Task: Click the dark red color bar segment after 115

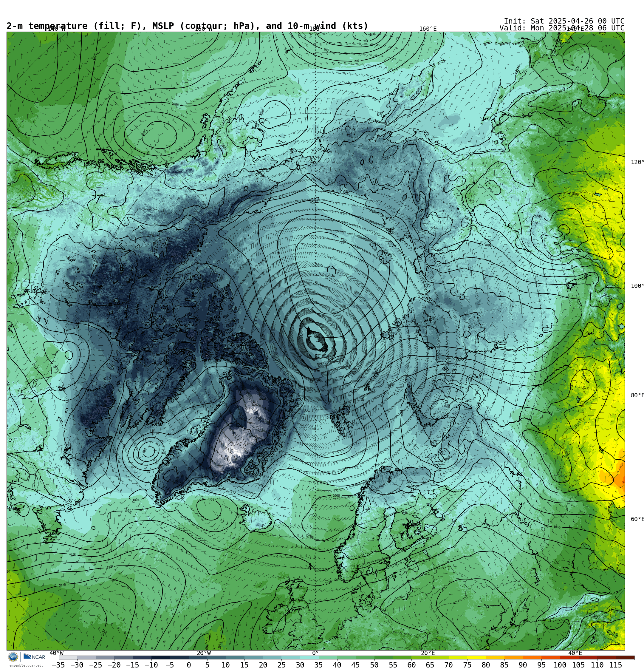Action: tap(625, 657)
